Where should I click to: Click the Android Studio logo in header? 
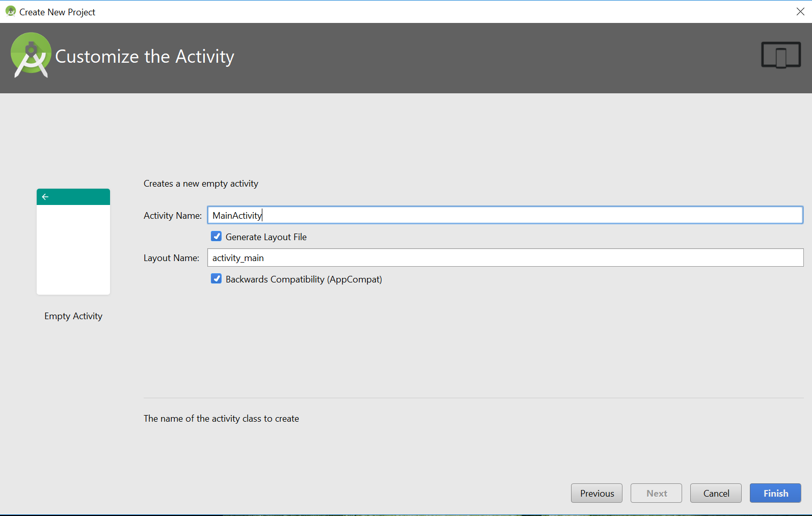click(31, 55)
